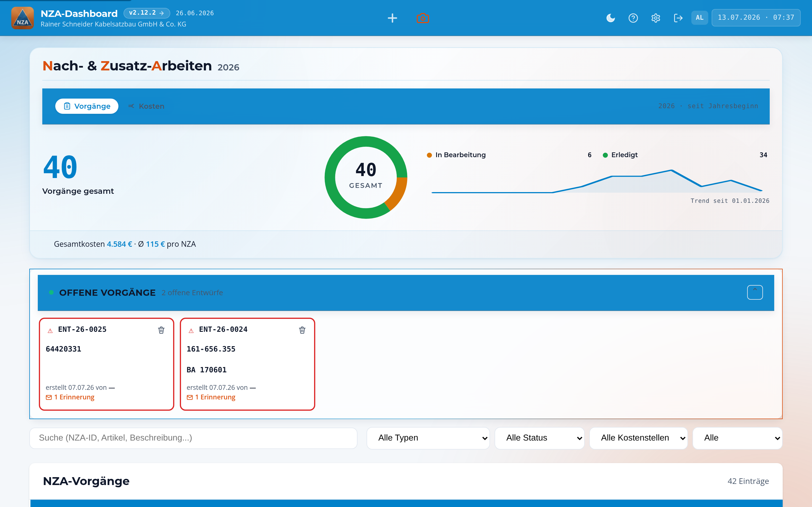Select the Vorgänge tab

point(87,106)
